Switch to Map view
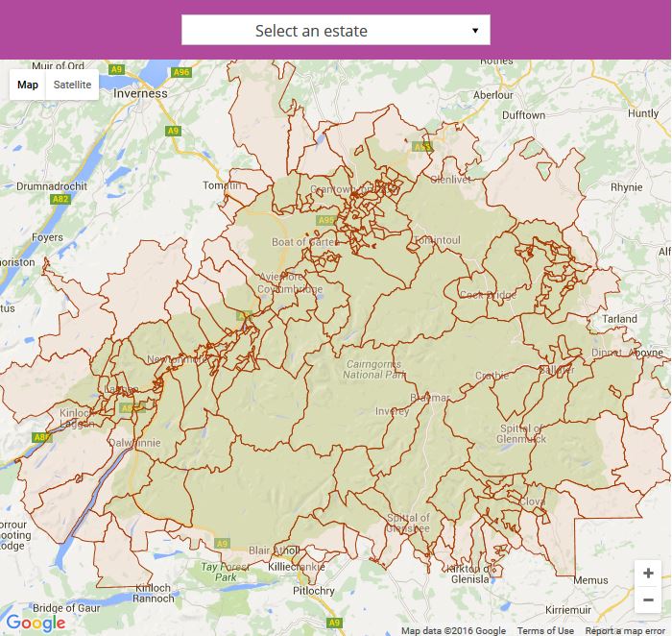 pos(28,85)
